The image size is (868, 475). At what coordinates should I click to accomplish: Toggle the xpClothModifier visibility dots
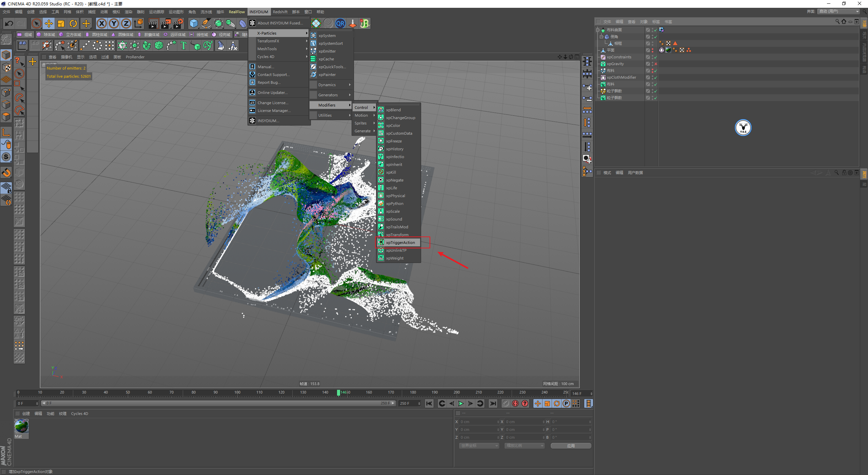coord(652,77)
